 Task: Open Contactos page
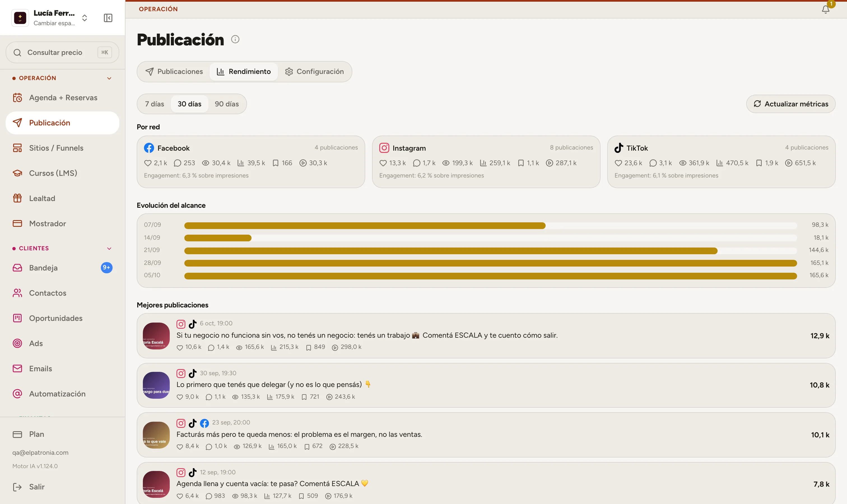(62, 293)
